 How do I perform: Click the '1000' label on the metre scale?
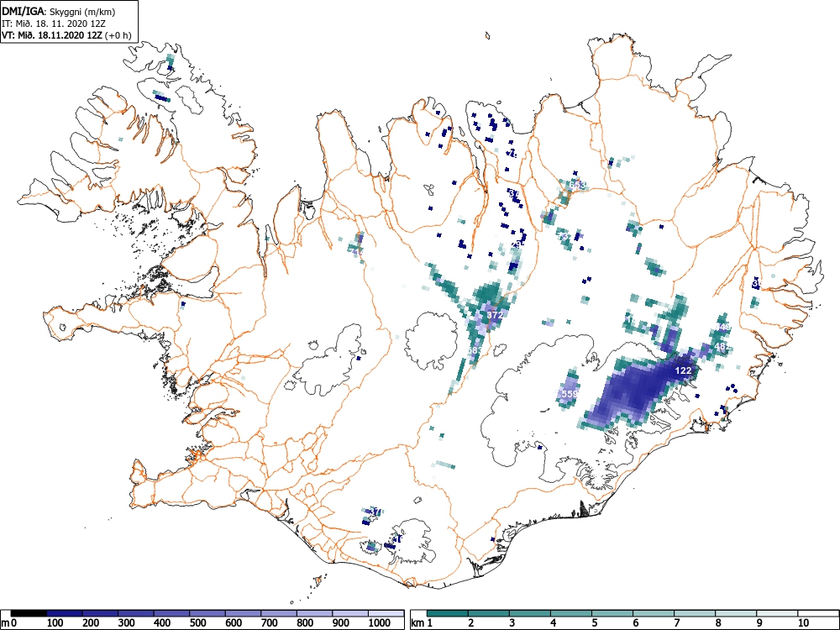(x=380, y=623)
